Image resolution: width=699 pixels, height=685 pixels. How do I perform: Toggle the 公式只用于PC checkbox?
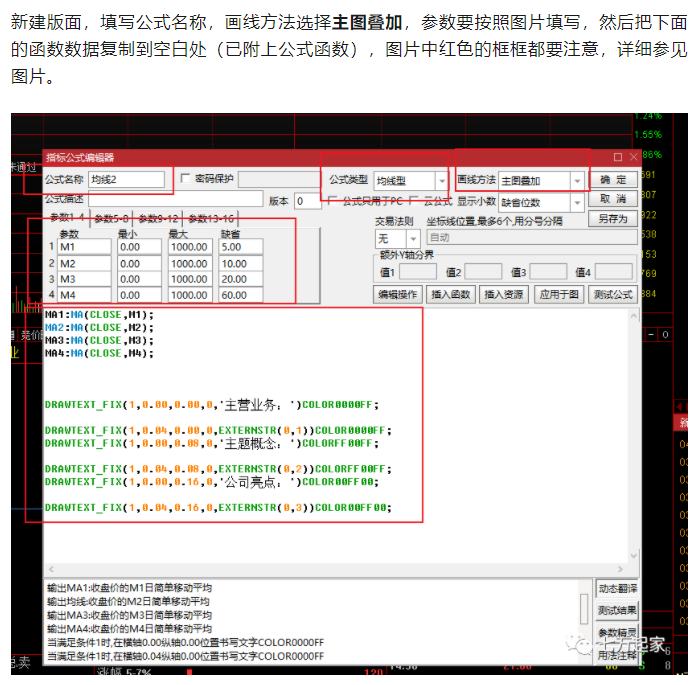pyautogui.click(x=332, y=201)
